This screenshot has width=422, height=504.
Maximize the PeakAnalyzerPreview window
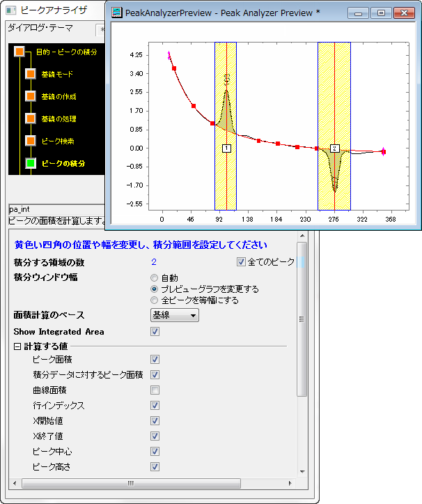click(x=381, y=13)
